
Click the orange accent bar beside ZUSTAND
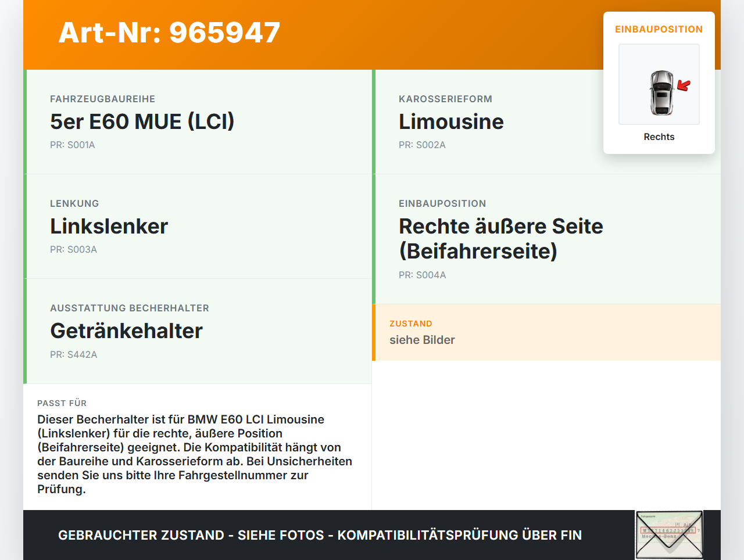(374, 332)
